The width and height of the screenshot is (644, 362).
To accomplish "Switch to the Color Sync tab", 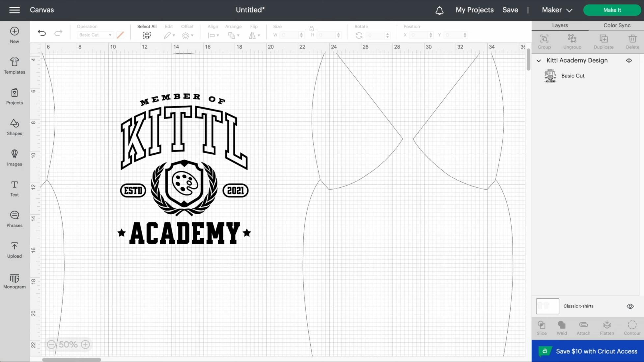I will [617, 25].
